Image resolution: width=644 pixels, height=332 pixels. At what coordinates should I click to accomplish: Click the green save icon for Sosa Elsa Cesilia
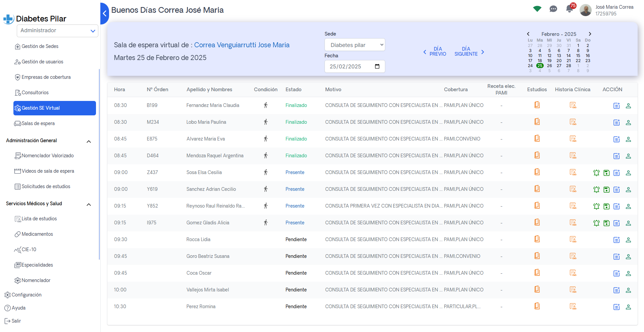[x=606, y=173]
